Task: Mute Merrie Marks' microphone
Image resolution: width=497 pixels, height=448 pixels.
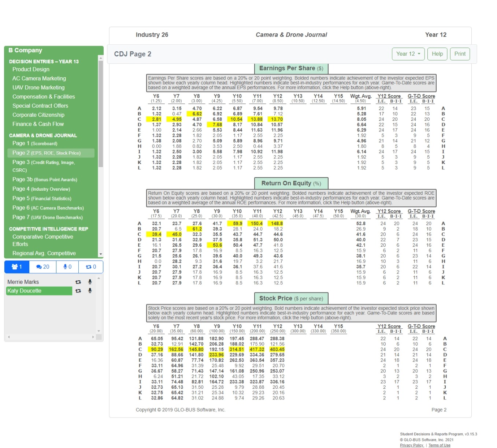Action: [90, 282]
